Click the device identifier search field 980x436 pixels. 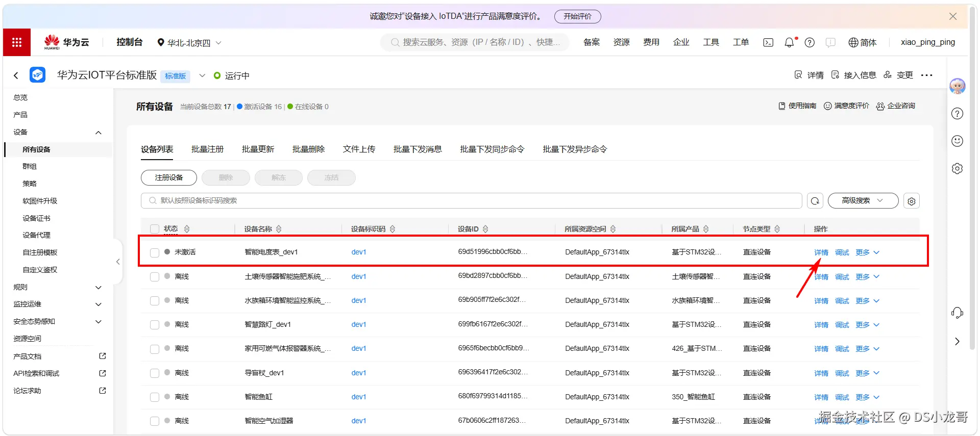tap(472, 201)
